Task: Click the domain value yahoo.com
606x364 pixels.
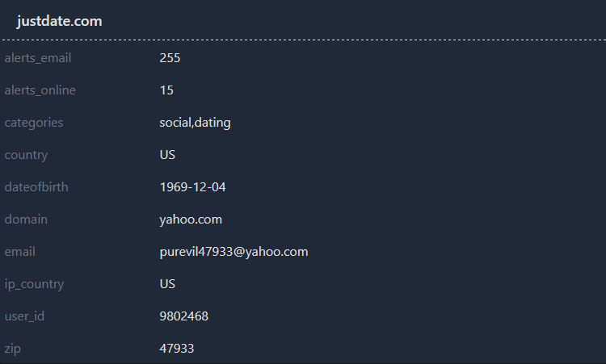Action: tap(191, 220)
